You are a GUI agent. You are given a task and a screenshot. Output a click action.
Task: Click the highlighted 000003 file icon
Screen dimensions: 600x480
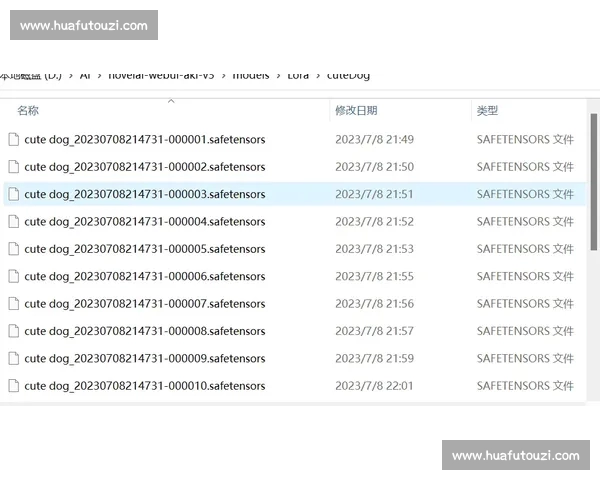(x=14, y=194)
